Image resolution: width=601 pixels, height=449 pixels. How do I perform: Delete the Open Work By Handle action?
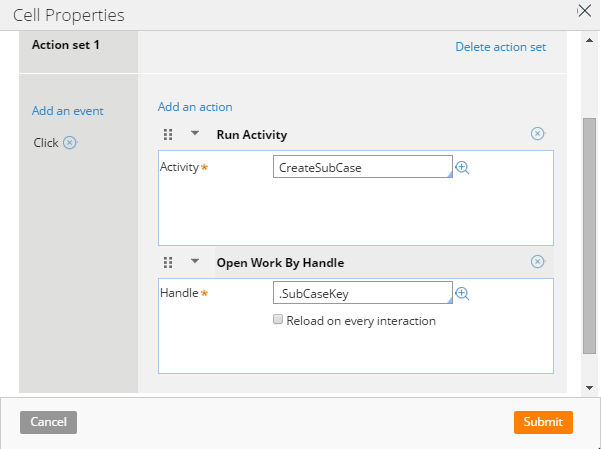538,262
